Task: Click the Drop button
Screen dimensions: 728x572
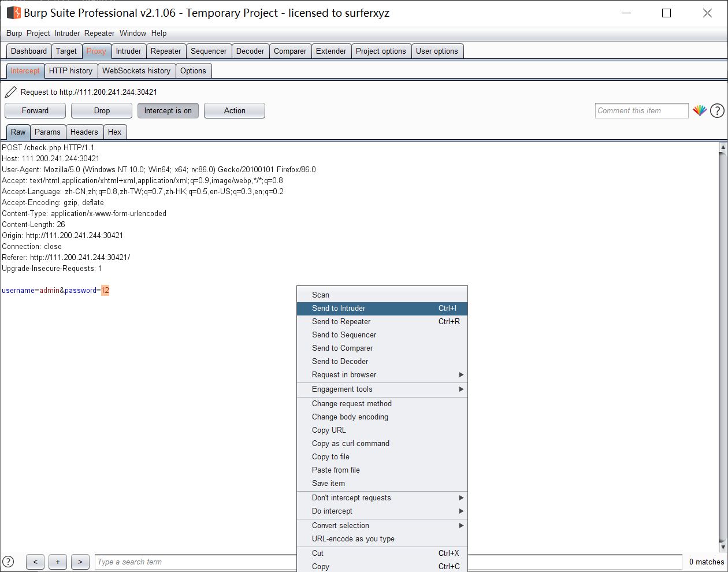Action: pos(102,110)
